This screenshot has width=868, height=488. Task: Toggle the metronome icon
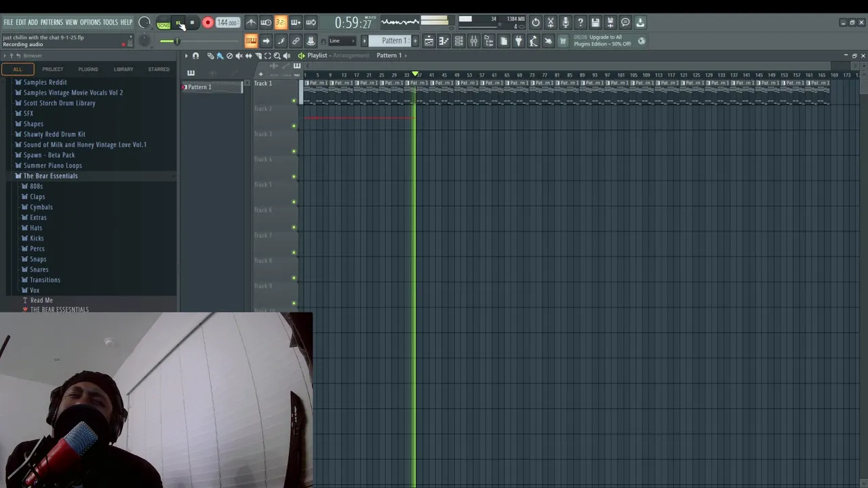click(251, 22)
